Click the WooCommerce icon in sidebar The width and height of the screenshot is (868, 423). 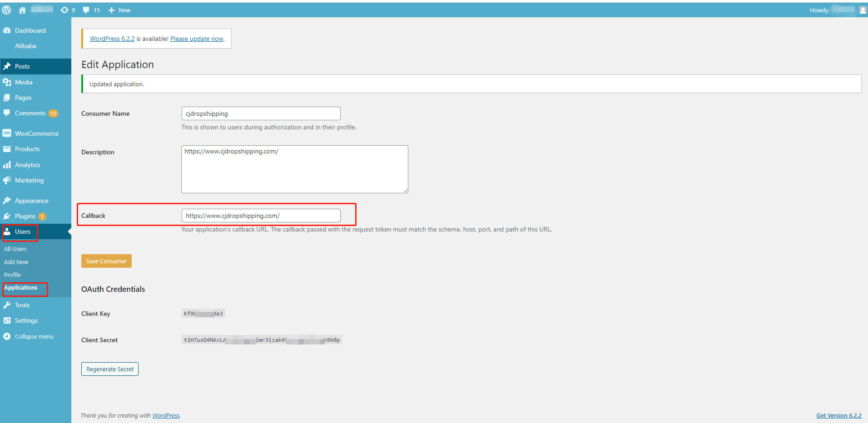(x=7, y=133)
